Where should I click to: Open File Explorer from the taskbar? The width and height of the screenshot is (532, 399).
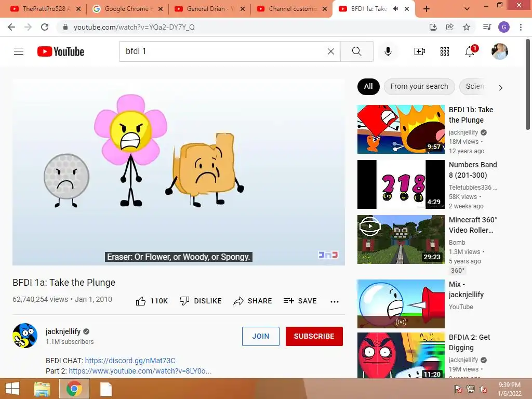tap(42, 389)
